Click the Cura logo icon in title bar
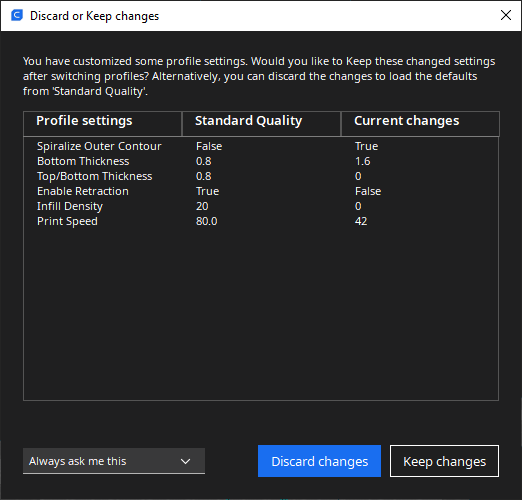The image size is (522, 500). pos(17,15)
